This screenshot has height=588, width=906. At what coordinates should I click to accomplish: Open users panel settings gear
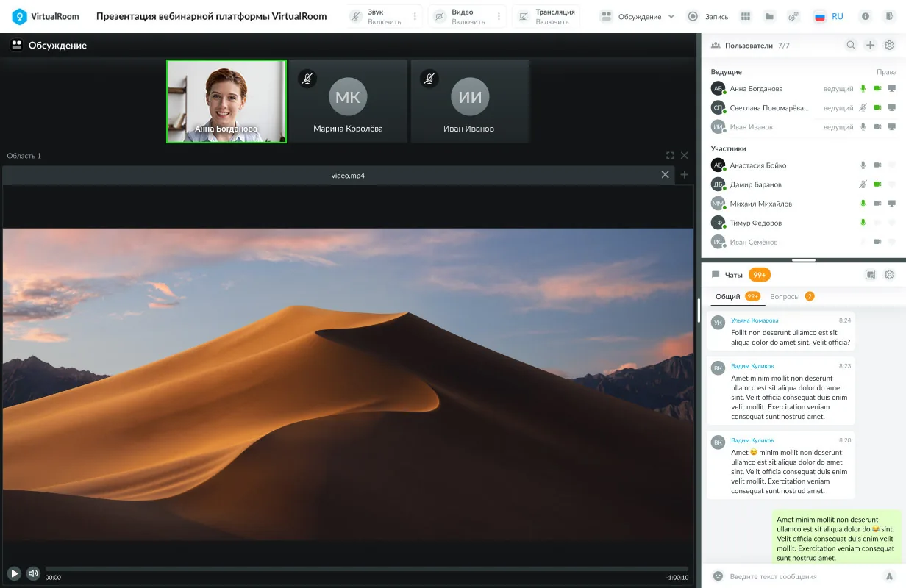[889, 46]
